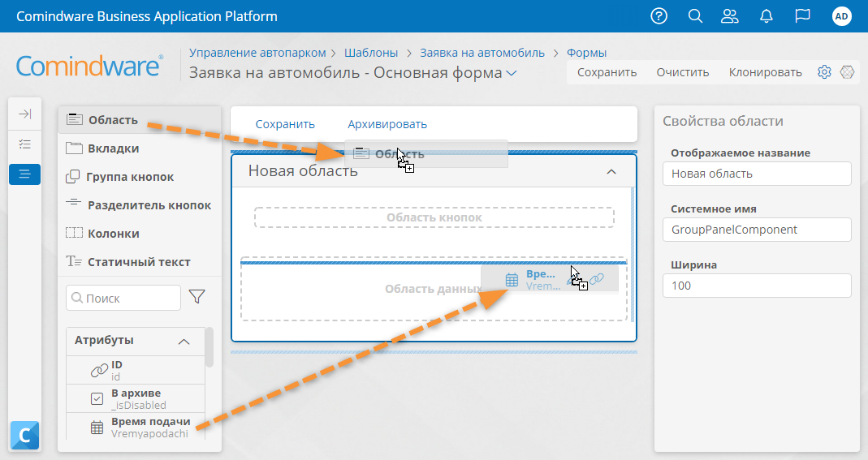This screenshot has height=460, width=868.
Task: Select the ID attribute link icon
Action: point(99,371)
